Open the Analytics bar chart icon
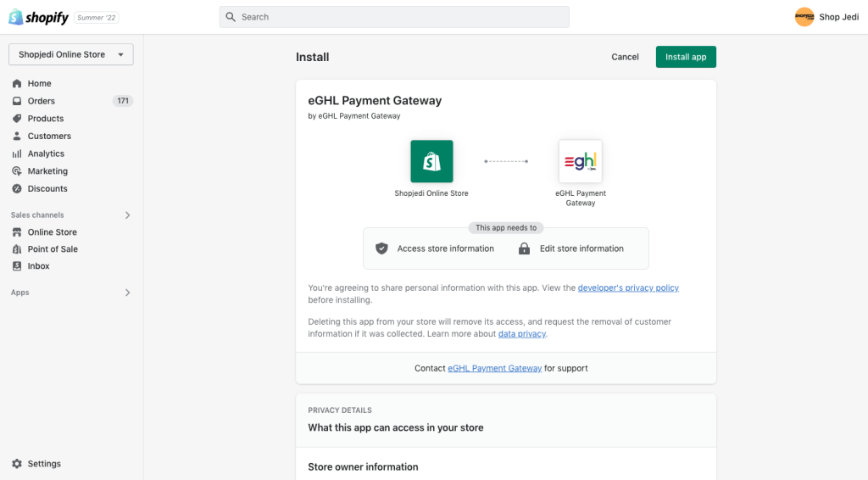 17,153
